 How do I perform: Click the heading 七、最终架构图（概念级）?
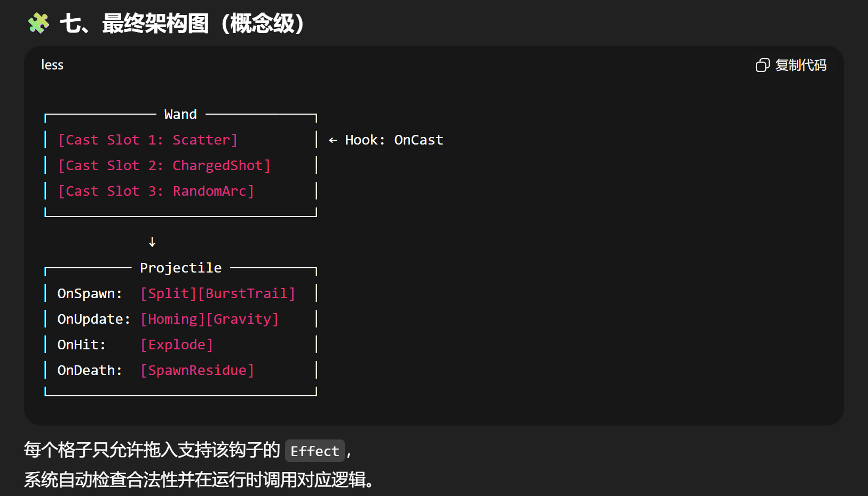pyautogui.click(x=182, y=23)
